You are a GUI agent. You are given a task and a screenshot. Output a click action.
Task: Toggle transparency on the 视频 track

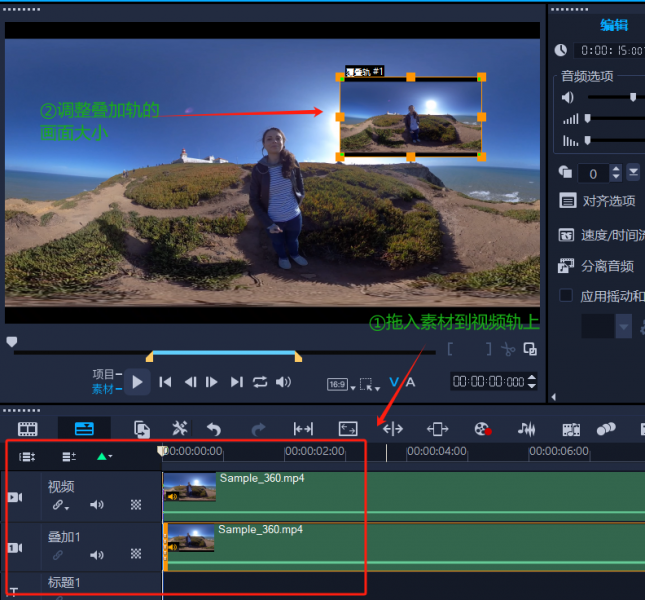[136, 506]
